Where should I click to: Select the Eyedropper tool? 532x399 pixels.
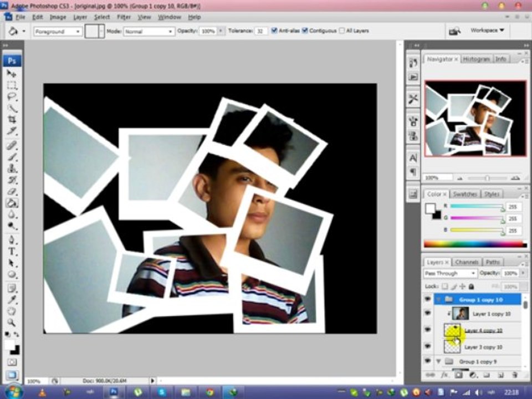pos(12,300)
